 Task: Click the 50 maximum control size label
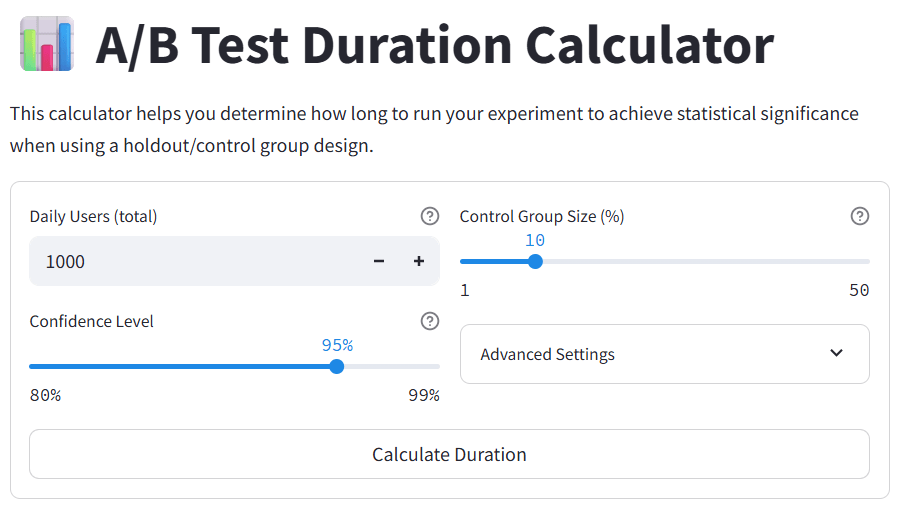point(859,291)
